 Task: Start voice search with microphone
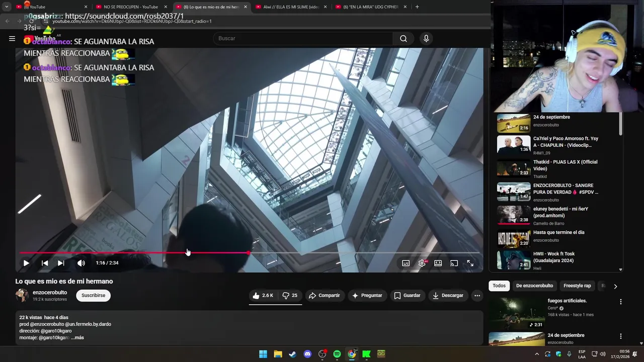tap(426, 38)
